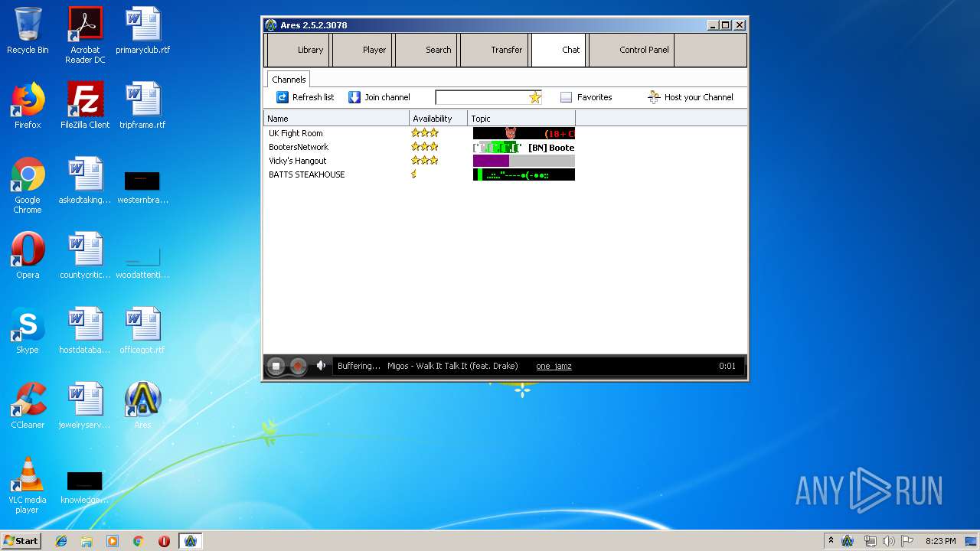
Task: Open the jewelryserv document
Action: tap(85, 406)
